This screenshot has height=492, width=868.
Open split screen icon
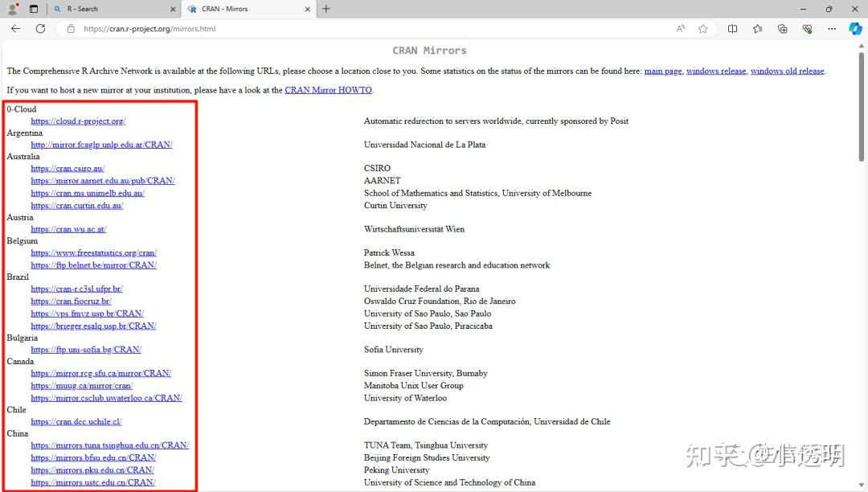pos(732,29)
